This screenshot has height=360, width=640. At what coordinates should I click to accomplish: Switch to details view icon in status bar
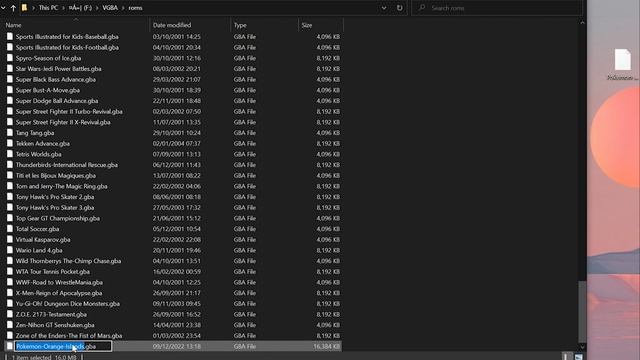[566, 357]
